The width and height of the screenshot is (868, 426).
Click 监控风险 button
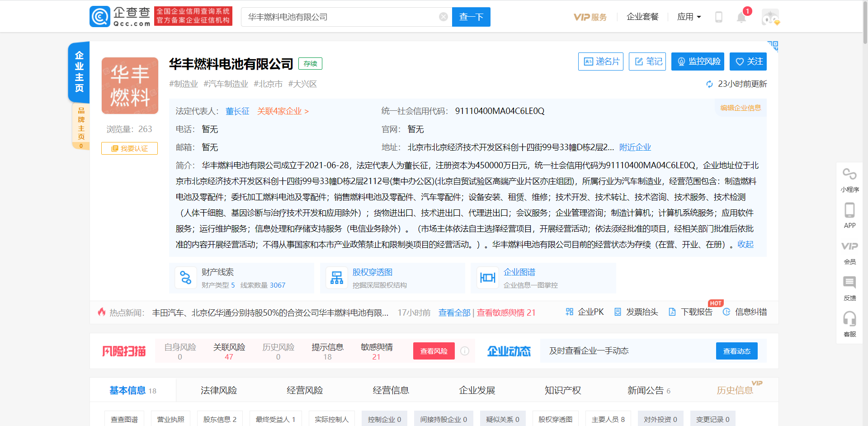click(698, 62)
